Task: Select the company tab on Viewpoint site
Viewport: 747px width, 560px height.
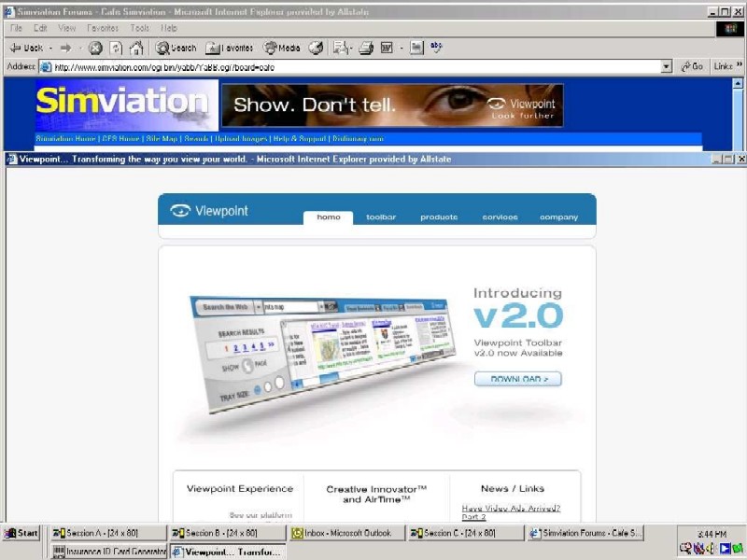Action: pos(558,217)
